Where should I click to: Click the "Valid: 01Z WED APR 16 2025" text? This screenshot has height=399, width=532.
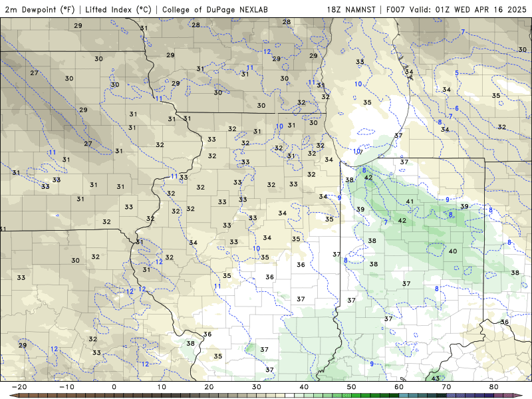(x=468, y=9)
